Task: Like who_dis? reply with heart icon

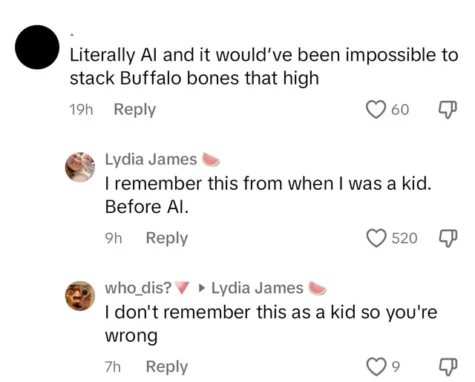Action: pyautogui.click(x=376, y=367)
